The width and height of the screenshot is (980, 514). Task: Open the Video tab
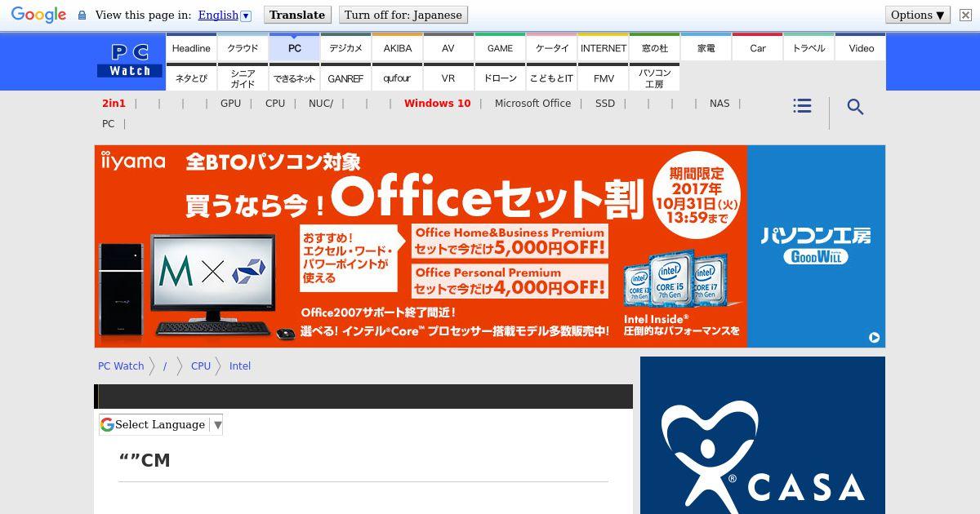tap(861, 47)
